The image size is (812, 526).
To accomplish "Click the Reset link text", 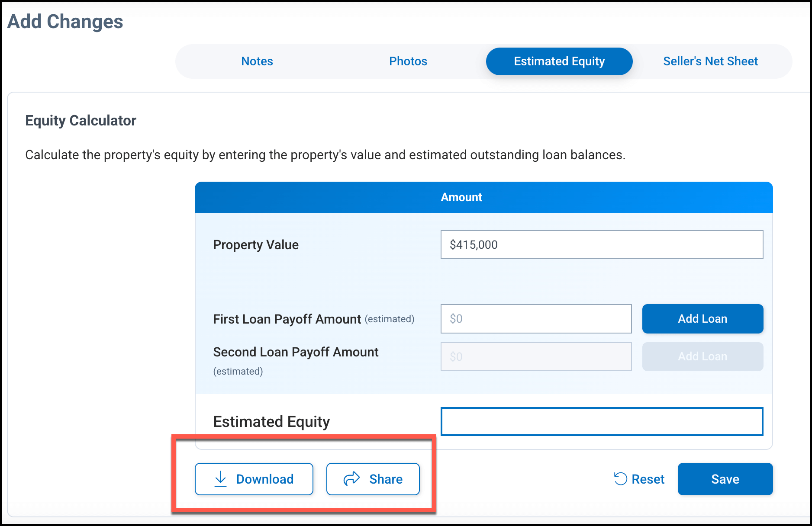I will [x=648, y=479].
